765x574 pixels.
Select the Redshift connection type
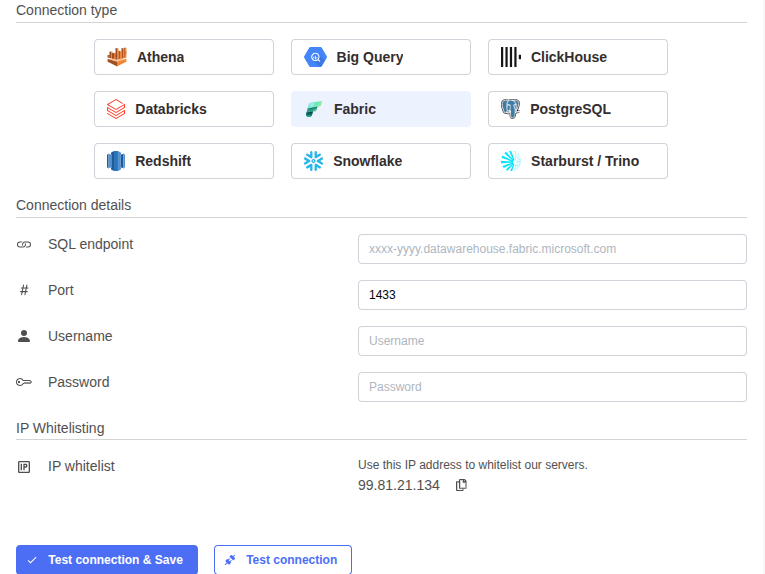point(184,161)
